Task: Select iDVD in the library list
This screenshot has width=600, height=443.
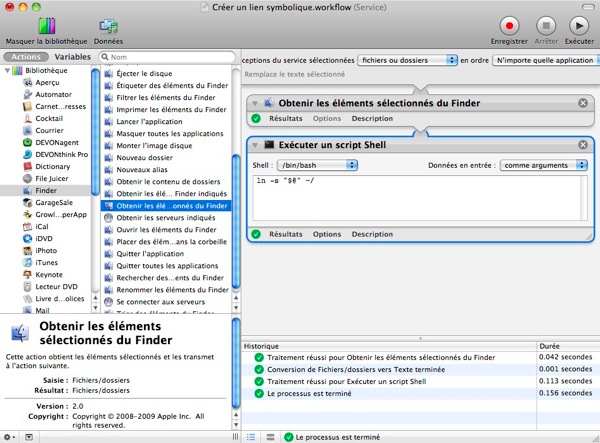Action: 44,238
